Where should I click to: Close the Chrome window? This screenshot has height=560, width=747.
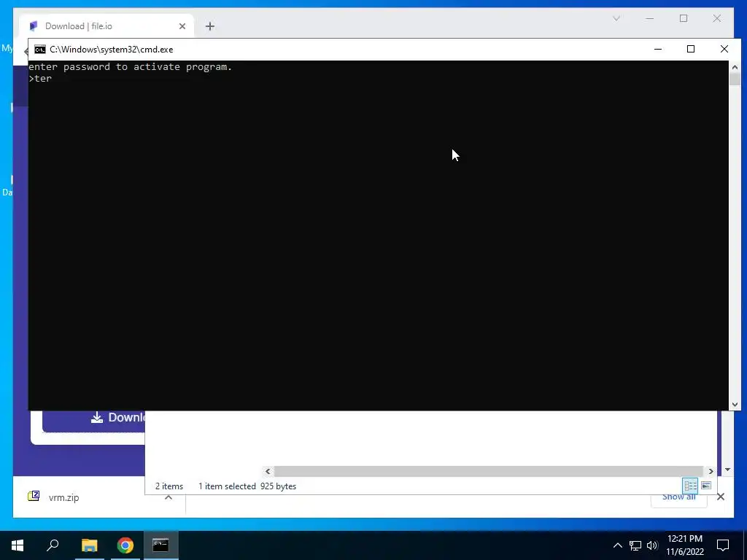coord(717,18)
